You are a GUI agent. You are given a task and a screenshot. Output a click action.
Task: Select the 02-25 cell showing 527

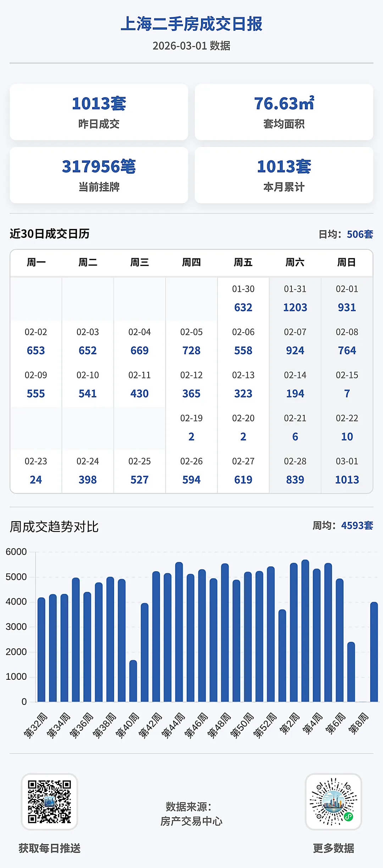point(139,471)
